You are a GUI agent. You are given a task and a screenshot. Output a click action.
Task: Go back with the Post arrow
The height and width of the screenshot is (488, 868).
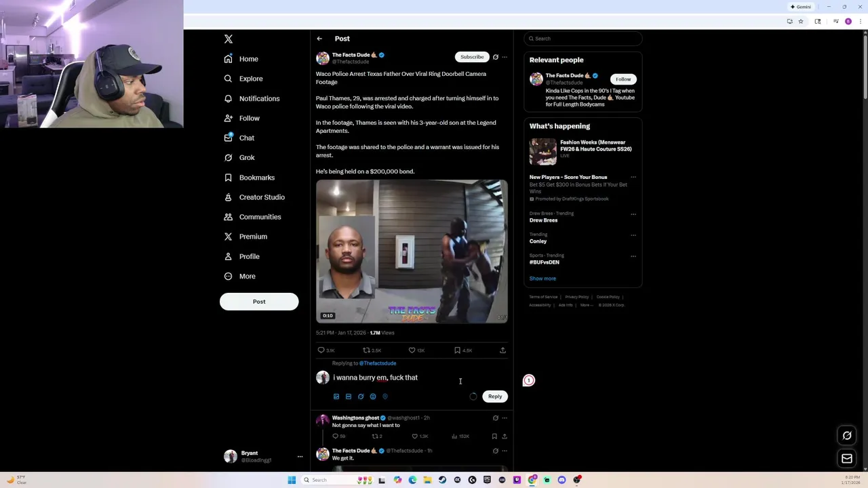(x=319, y=39)
